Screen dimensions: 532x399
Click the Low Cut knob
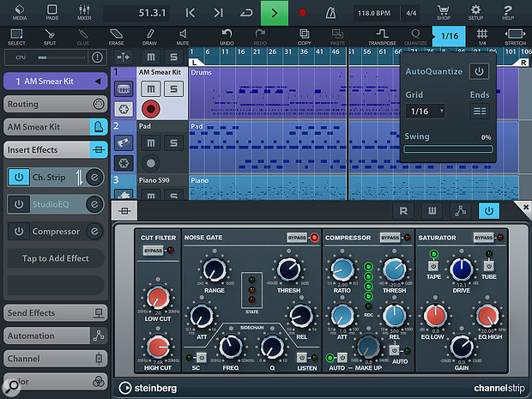pos(158,298)
